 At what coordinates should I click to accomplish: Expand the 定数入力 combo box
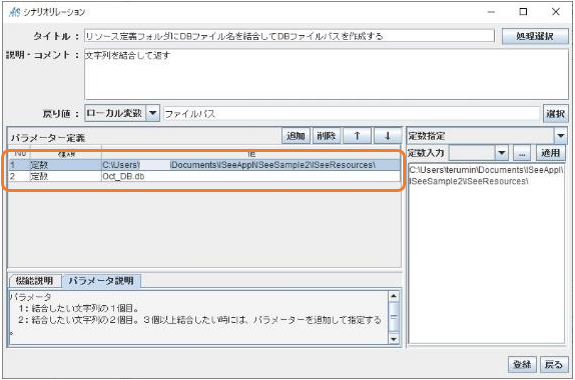click(x=479, y=153)
